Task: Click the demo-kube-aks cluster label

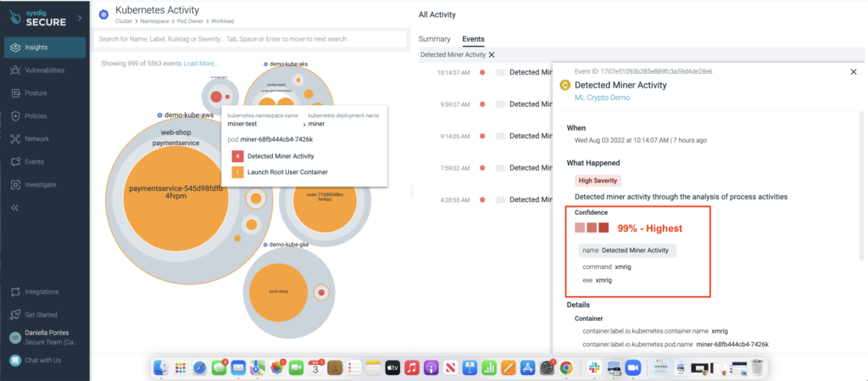Action: (x=288, y=64)
